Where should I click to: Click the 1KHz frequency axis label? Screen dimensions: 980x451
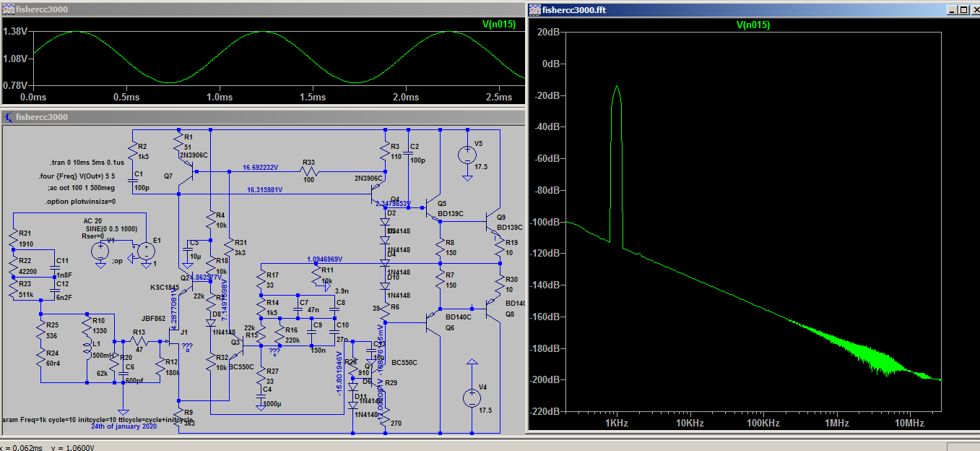[x=615, y=423]
